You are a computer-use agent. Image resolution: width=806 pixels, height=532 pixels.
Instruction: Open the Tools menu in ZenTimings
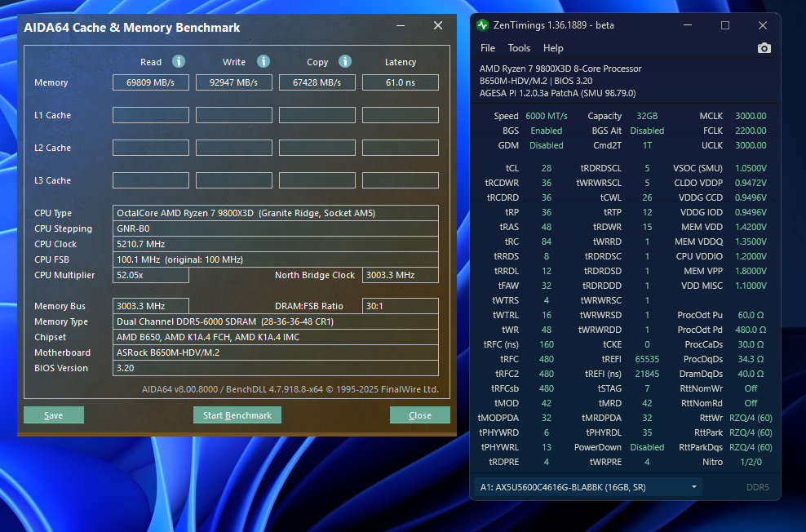pos(519,48)
